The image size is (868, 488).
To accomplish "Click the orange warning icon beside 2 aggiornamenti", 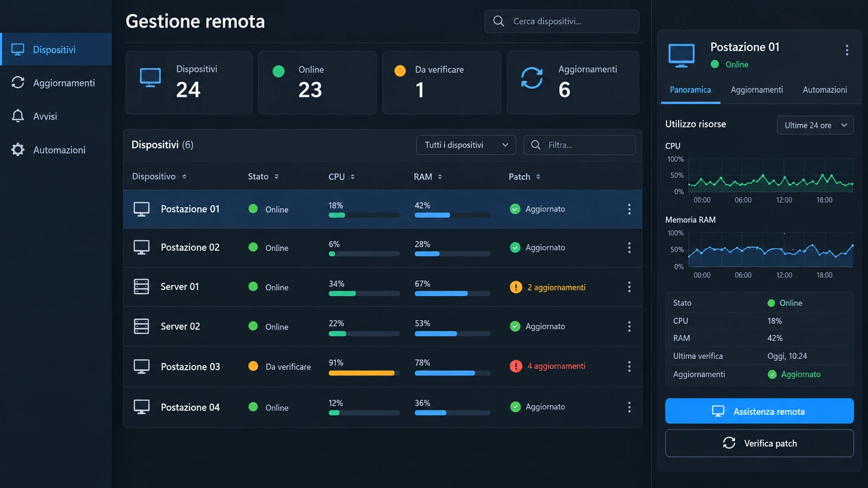I will click(x=516, y=287).
